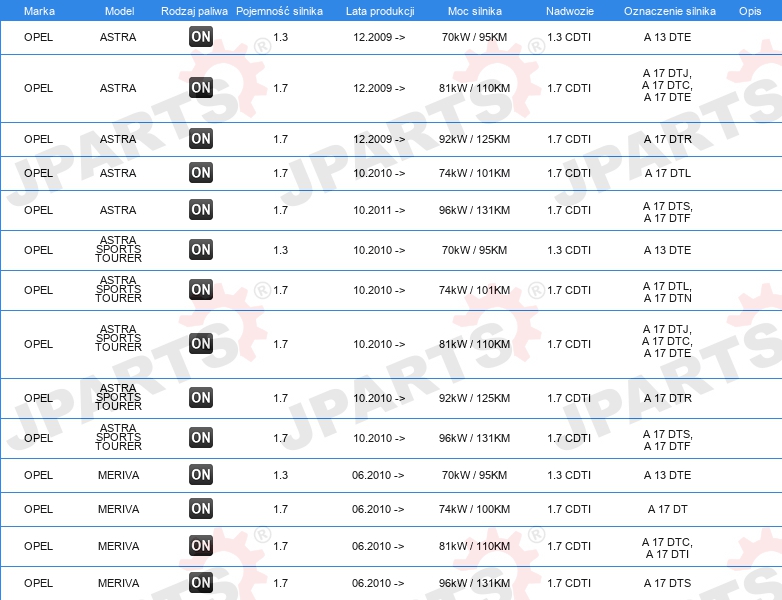Select '96kW / 131KM' in Astra 10.2011 row

click(474, 210)
